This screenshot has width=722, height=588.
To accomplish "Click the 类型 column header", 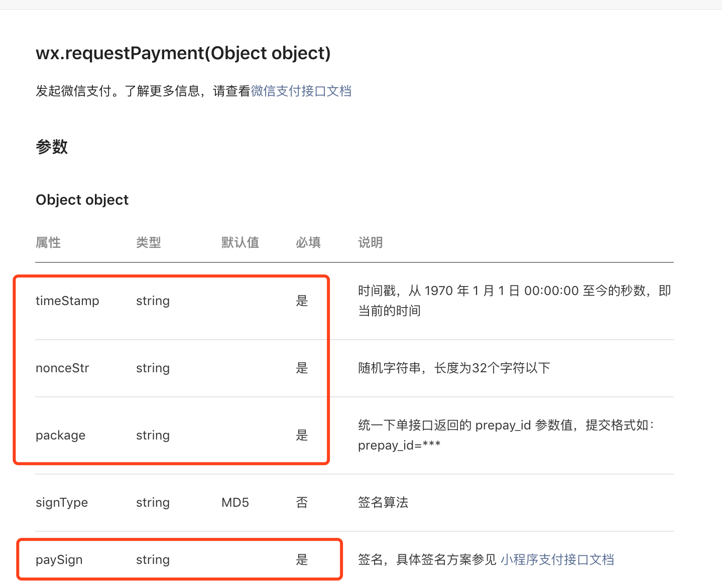I will coord(149,242).
